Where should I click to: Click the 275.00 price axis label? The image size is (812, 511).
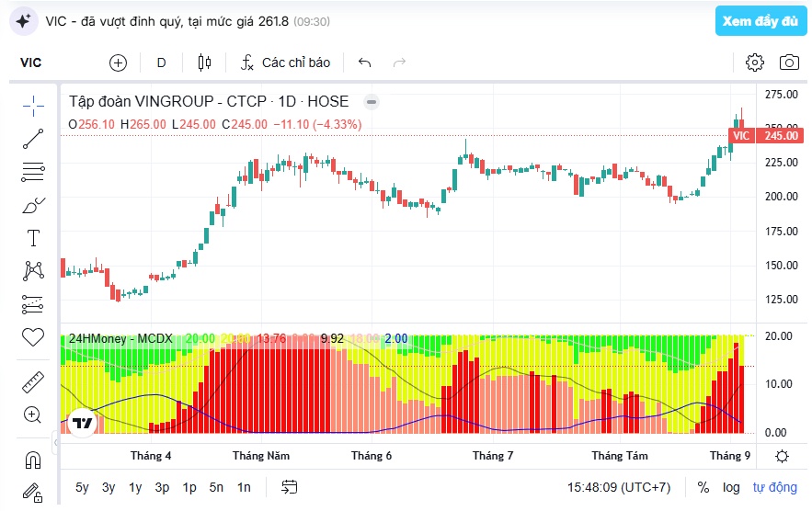pyautogui.click(x=782, y=95)
